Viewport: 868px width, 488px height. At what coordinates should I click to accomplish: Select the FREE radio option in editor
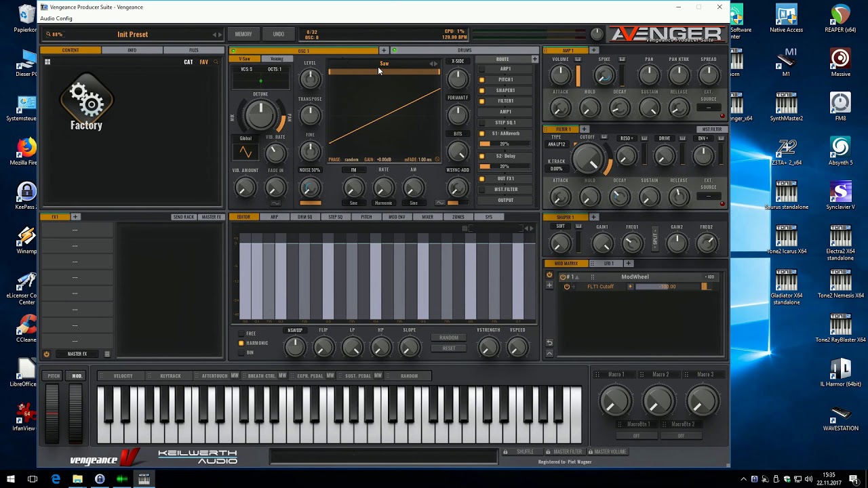pyautogui.click(x=241, y=333)
